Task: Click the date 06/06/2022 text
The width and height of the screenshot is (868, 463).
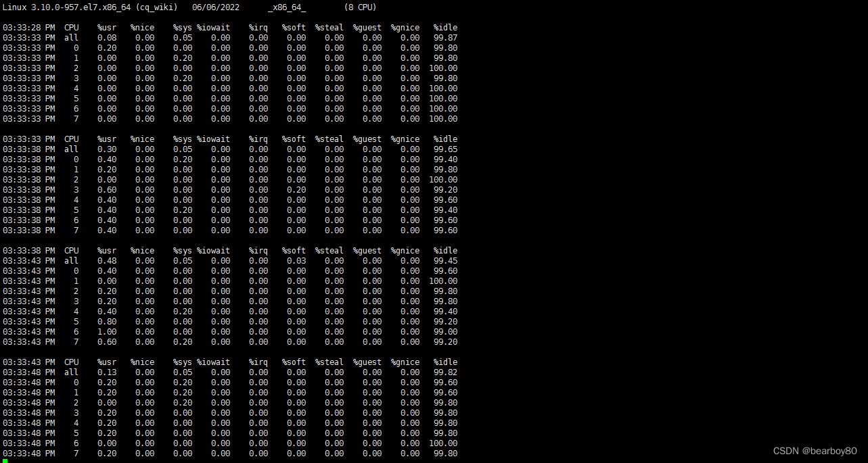Action: point(215,7)
